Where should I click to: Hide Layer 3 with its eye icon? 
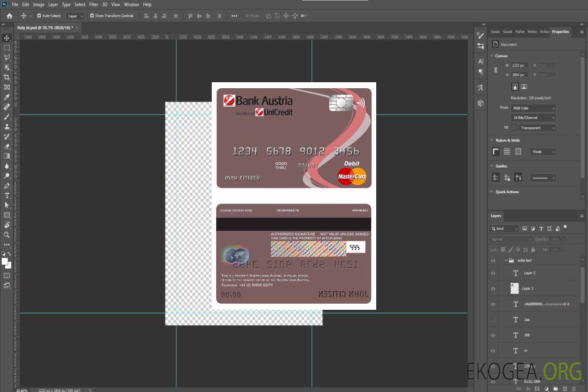(x=493, y=289)
